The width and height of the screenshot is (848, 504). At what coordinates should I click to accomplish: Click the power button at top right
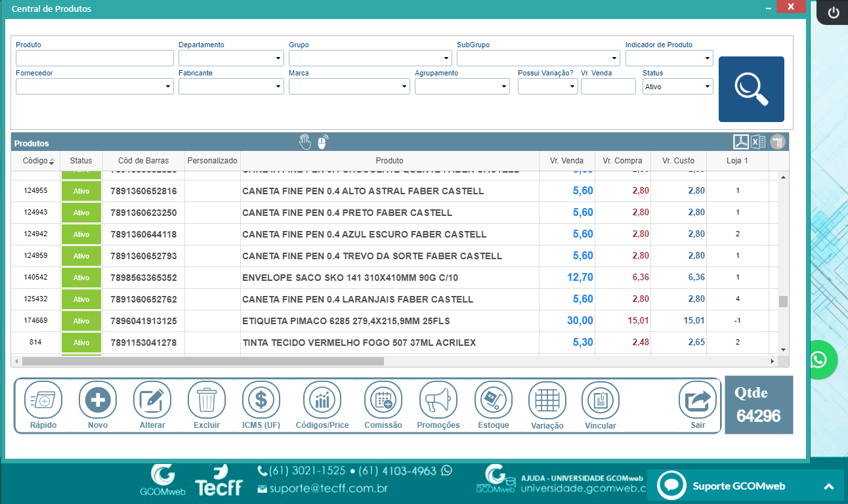(x=834, y=13)
